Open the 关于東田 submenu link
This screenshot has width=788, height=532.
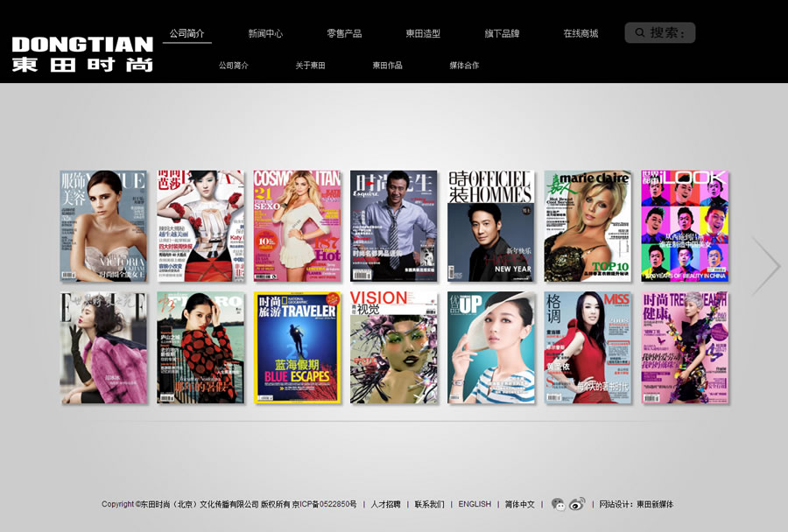click(x=310, y=66)
